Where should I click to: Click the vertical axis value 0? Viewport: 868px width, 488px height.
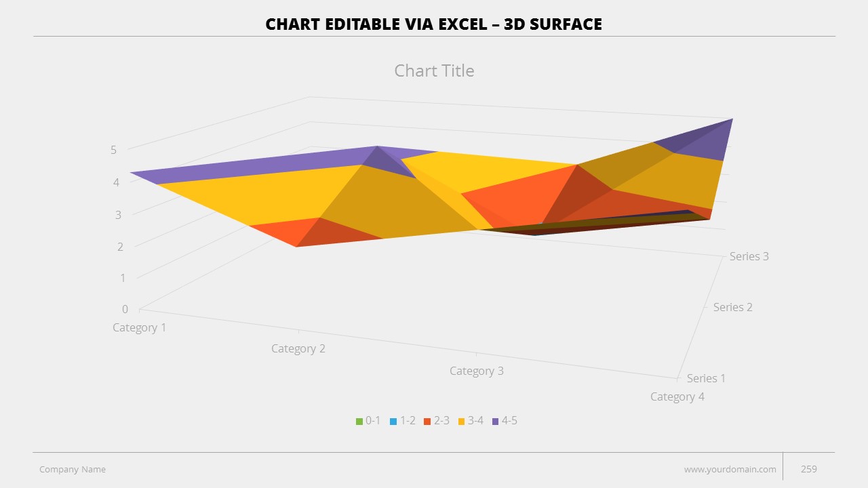[x=125, y=309]
